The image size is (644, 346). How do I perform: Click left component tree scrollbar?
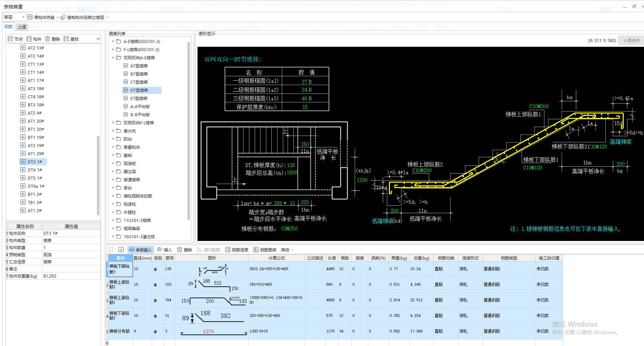(98, 175)
